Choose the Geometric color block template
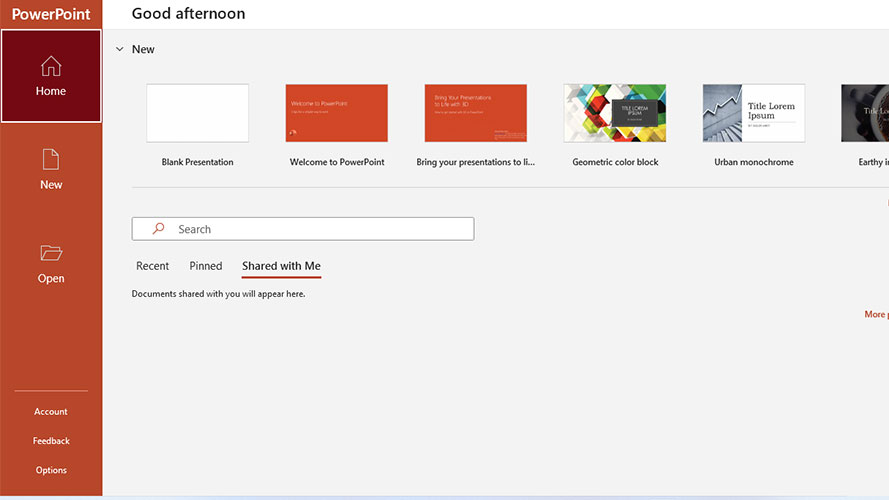The image size is (889, 500). (615, 113)
